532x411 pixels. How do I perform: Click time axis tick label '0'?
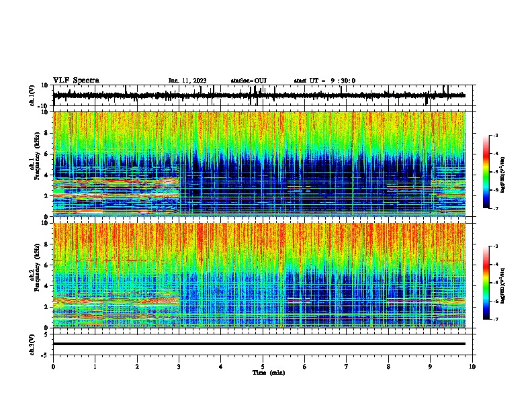coord(53,367)
